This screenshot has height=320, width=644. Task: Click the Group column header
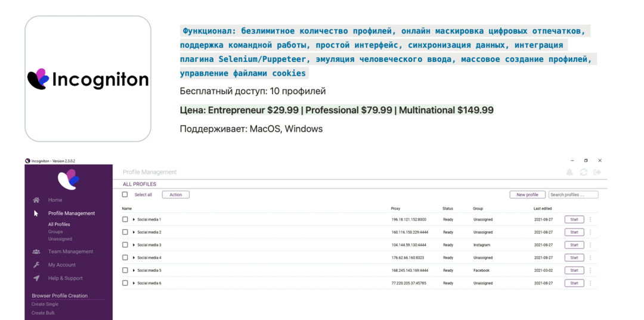pos(478,209)
